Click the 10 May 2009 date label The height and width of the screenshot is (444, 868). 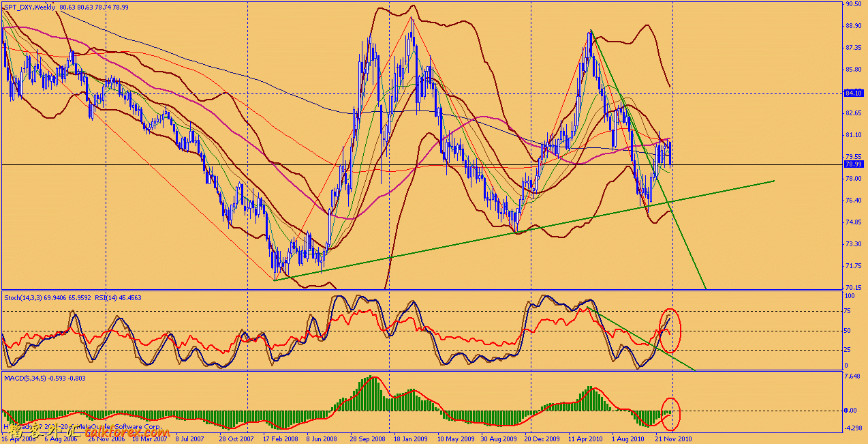coord(454,440)
